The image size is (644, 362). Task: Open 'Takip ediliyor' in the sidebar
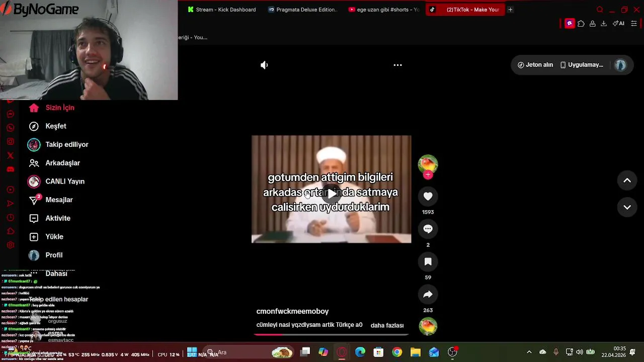(x=58, y=145)
